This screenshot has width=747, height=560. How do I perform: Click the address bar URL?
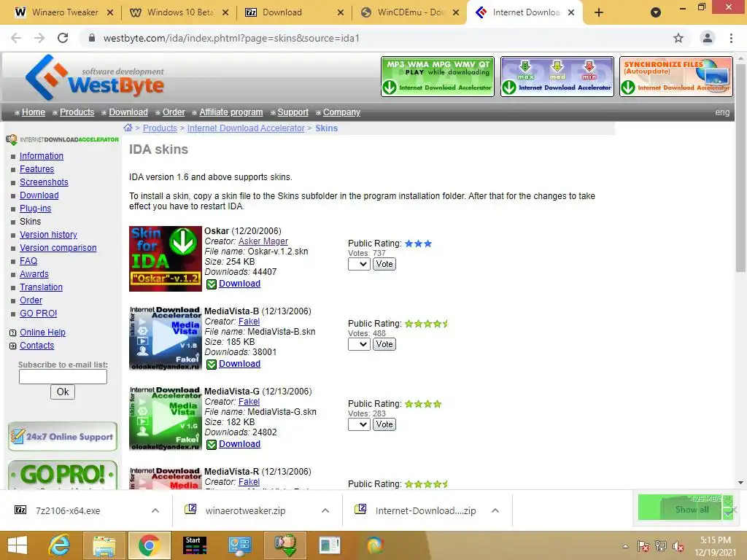click(231, 38)
